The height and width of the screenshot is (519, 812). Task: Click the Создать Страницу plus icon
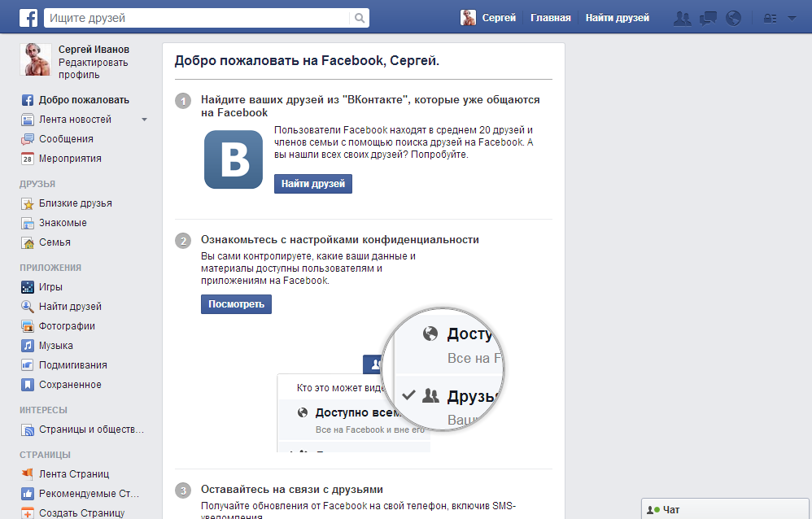point(28,512)
